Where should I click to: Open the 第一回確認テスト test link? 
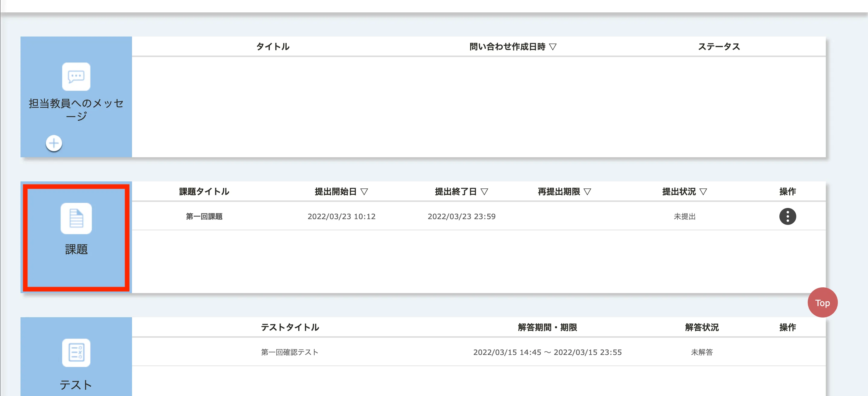(x=289, y=352)
